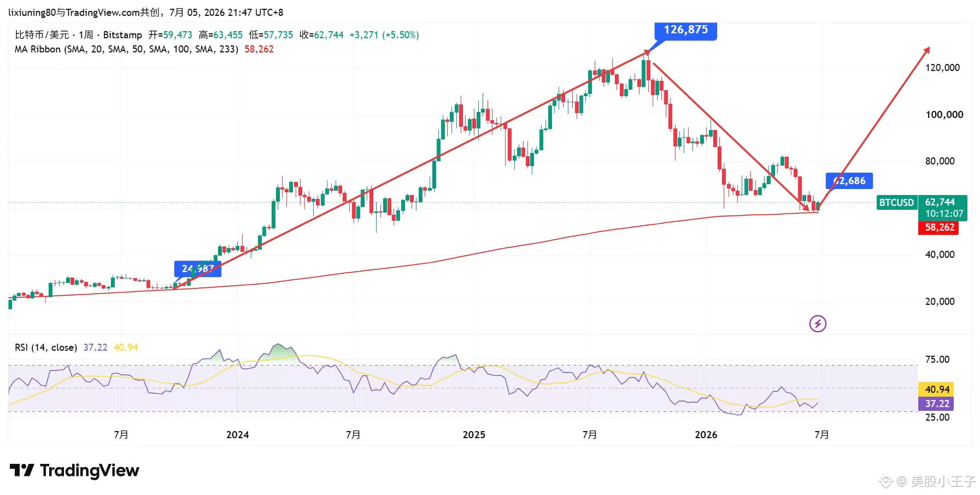The image size is (980, 495).
Task: Open the RSI (14, close) indicator legend
Action: click(46, 347)
